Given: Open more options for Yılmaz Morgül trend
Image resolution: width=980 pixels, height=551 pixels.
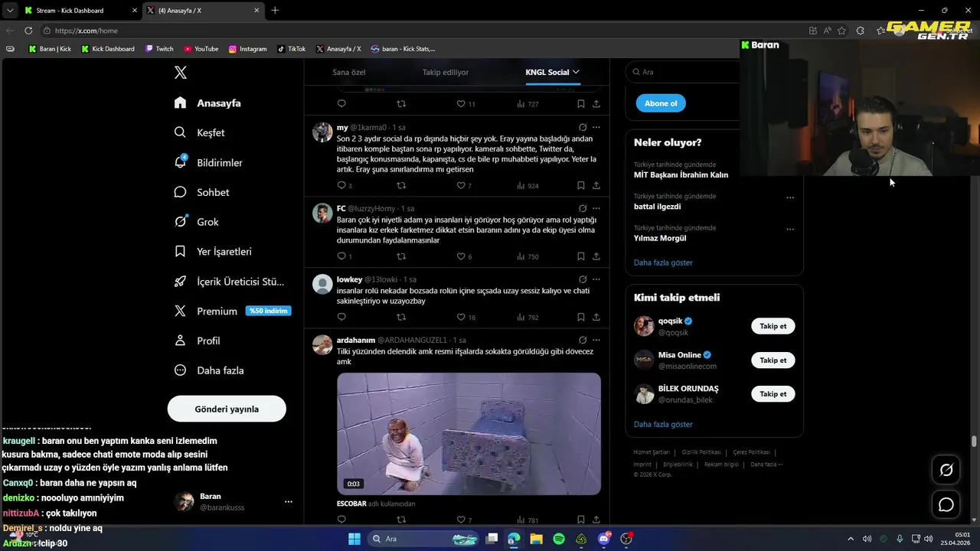Looking at the screenshot, I should (x=790, y=229).
